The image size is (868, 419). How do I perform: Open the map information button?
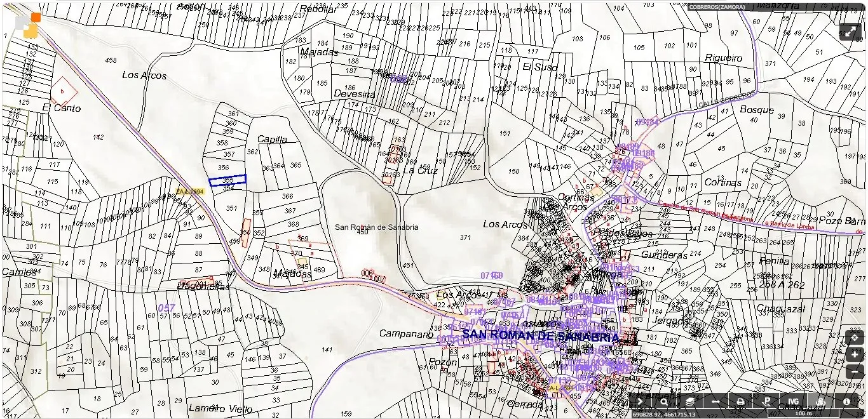tap(846, 401)
